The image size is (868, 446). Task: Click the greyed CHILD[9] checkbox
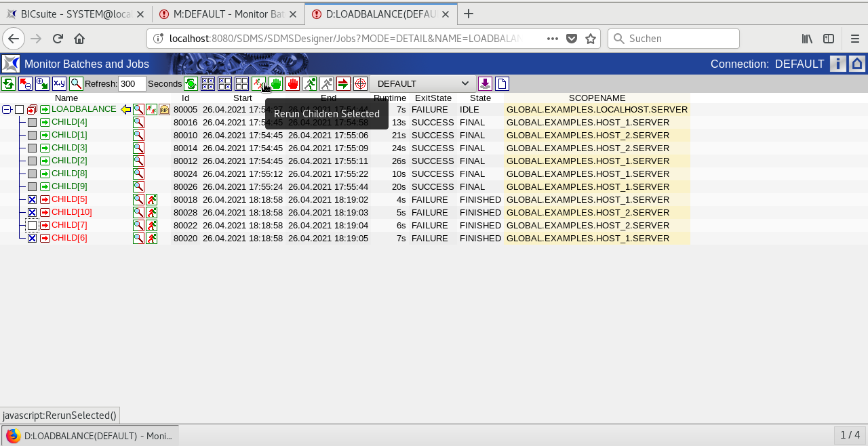coord(32,187)
